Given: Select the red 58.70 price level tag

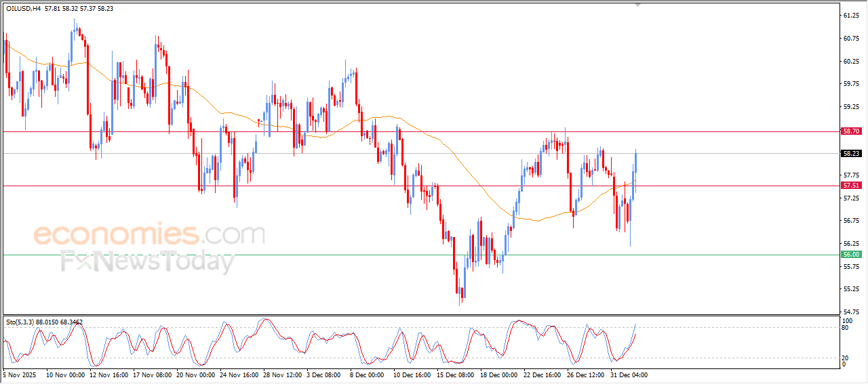Looking at the screenshot, I should tap(851, 131).
